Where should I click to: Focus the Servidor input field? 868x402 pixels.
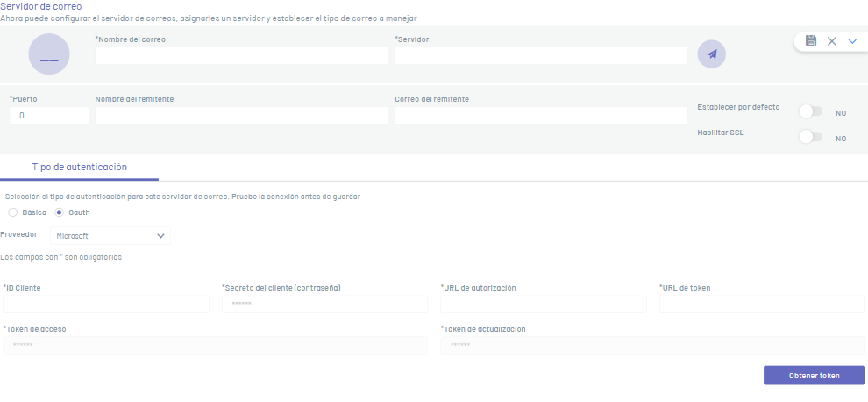541,55
